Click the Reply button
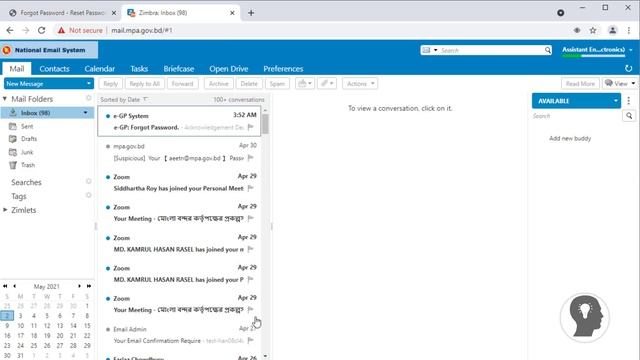 click(x=110, y=84)
